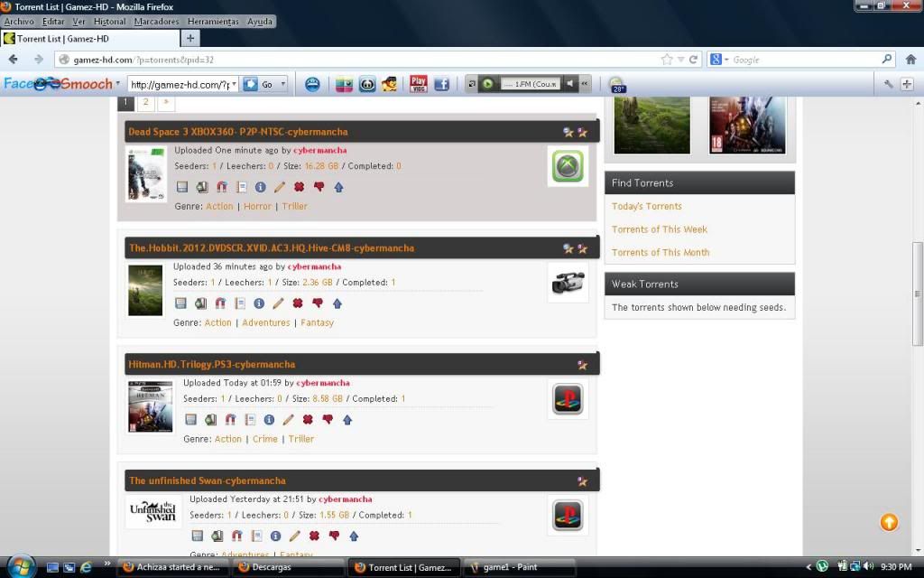Click the save icon on Hitman HD Trilogy row
The image size is (924, 578).
pyautogui.click(x=190, y=419)
